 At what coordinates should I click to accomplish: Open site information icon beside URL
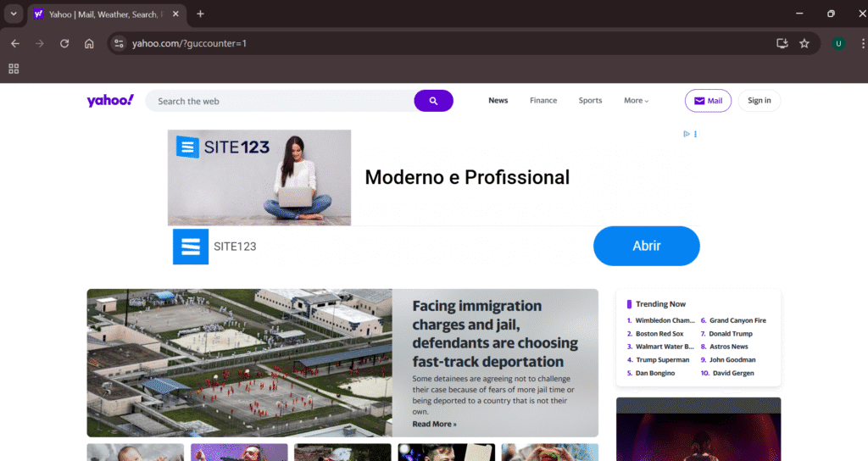119,43
